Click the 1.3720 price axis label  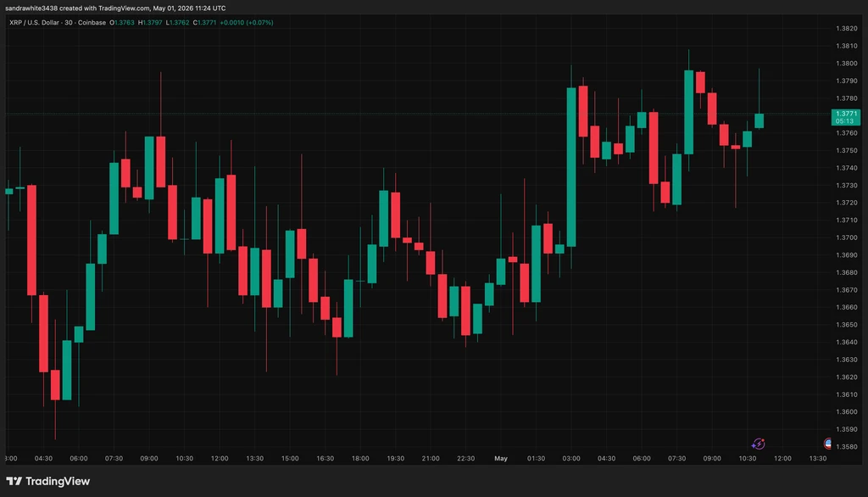tap(847, 203)
